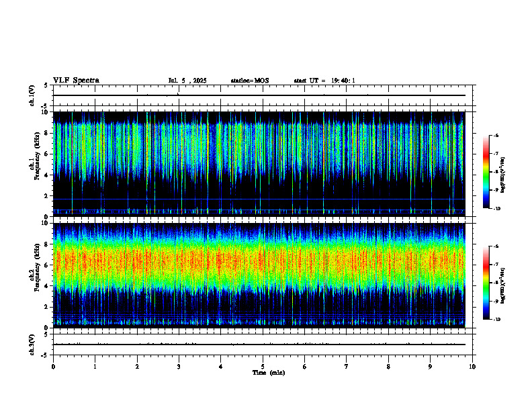Click the "VLF Spectra" title text

76,81
